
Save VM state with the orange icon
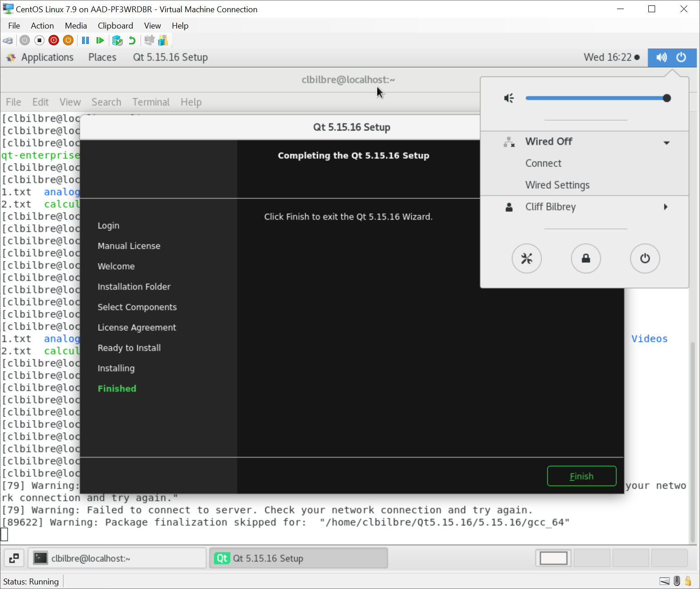click(68, 41)
